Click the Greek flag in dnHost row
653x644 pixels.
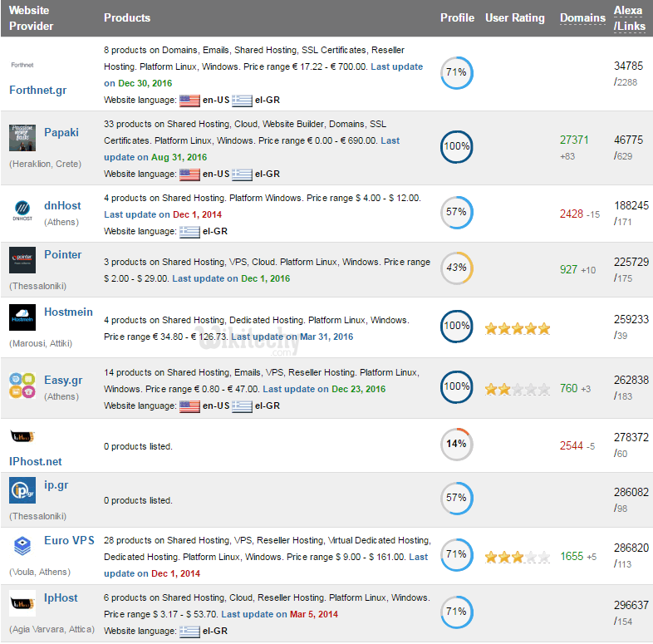[x=189, y=232]
